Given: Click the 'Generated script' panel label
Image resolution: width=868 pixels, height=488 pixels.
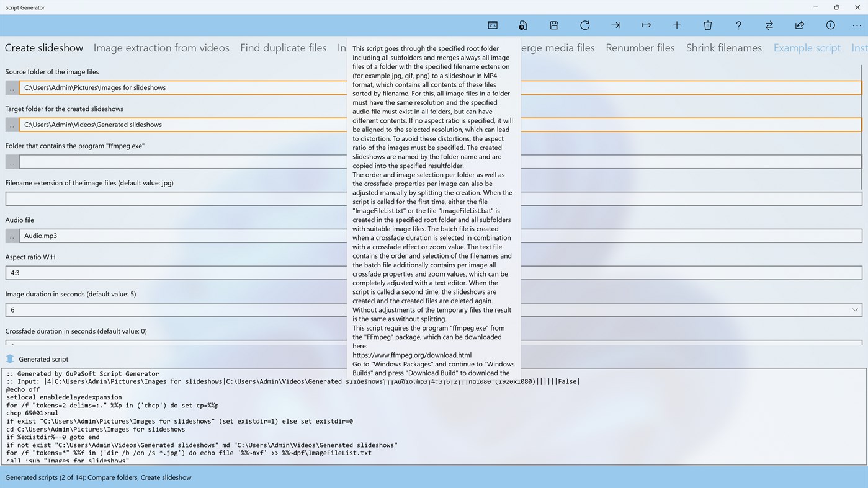Looking at the screenshot, I should (43, 359).
